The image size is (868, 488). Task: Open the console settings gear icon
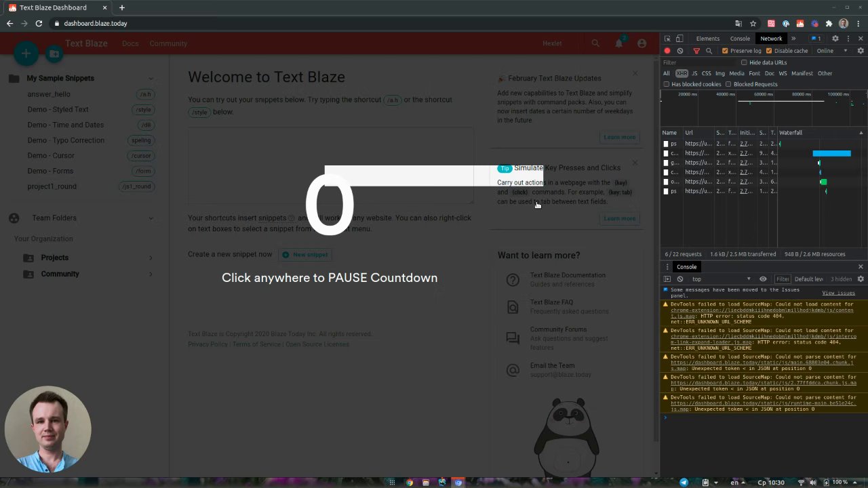coord(861,279)
